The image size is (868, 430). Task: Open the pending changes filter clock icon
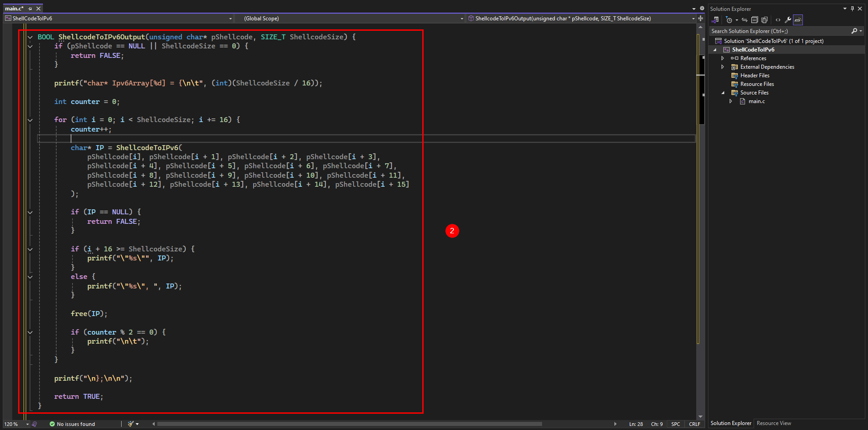pyautogui.click(x=729, y=20)
